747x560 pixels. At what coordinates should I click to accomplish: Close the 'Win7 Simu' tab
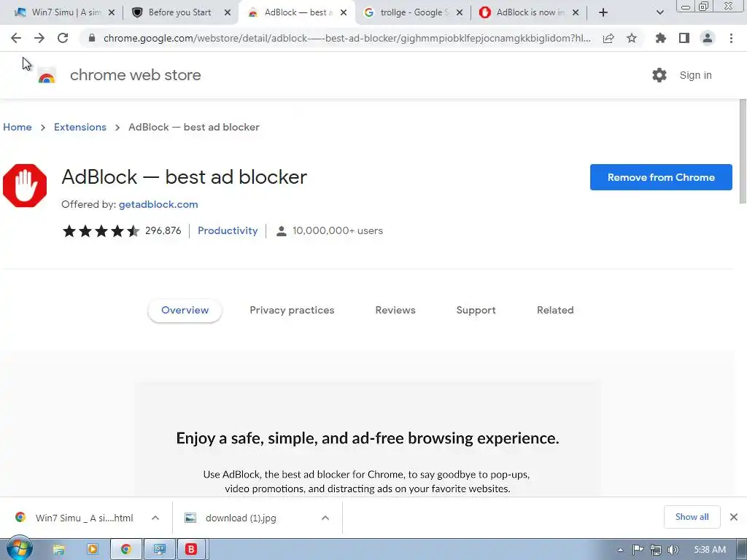click(112, 12)
